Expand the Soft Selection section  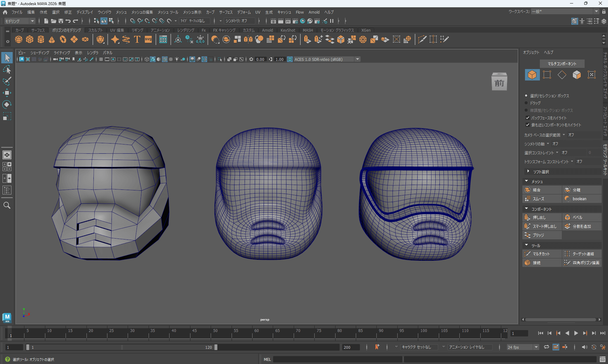(528, 171)
